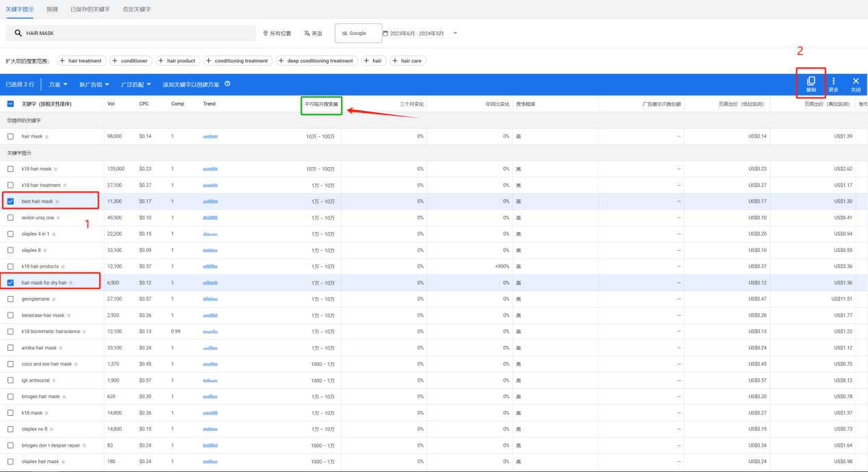
Task: Open the 更多 three-dot menu icon
Action: (x=833, y=81)
